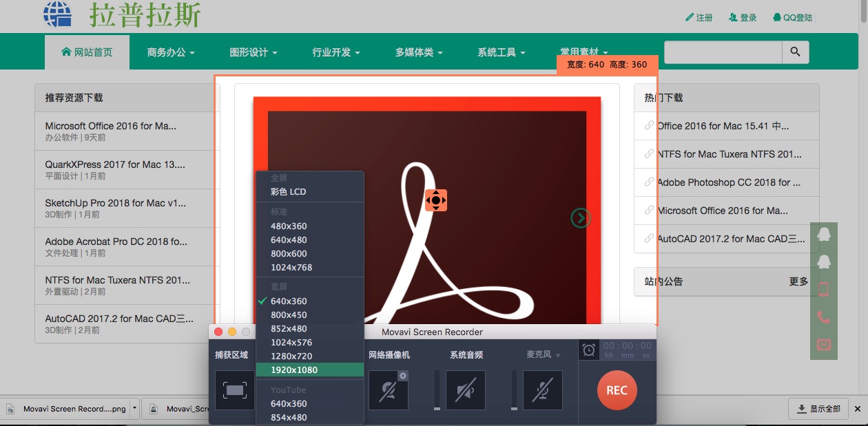Open Microsoft Office 2016 in recommended downloads

pos(111,126)
